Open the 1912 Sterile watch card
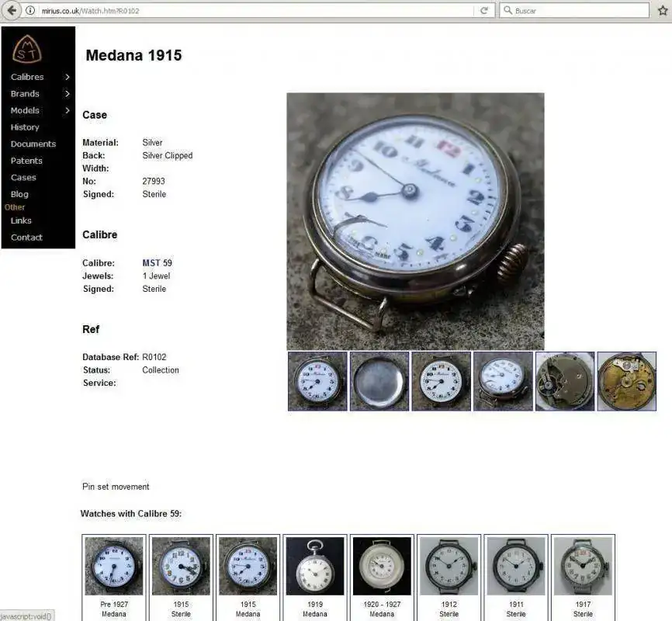 point(449,578)
